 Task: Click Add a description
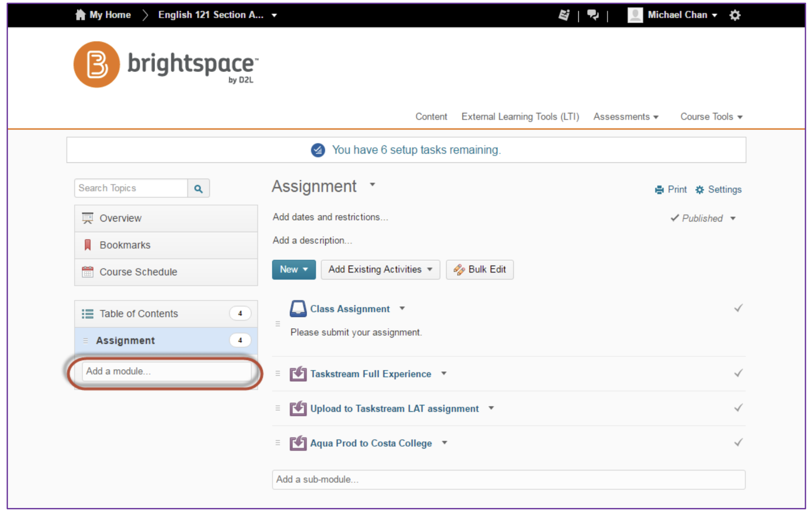pyautogui.click(x=312, y=241)
